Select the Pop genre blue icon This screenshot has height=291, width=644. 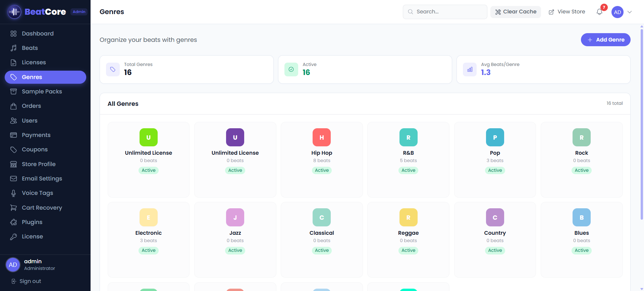tap(495, 137)
